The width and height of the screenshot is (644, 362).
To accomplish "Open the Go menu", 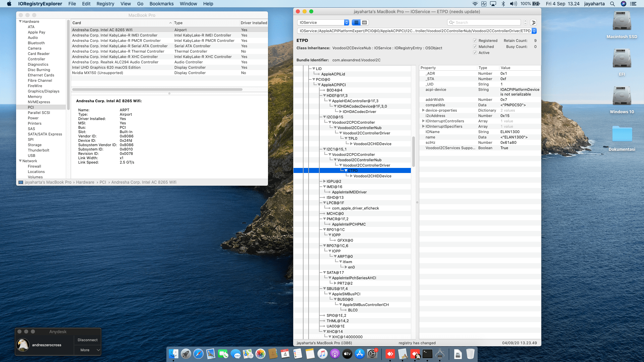I will click(x=140, y=4).
